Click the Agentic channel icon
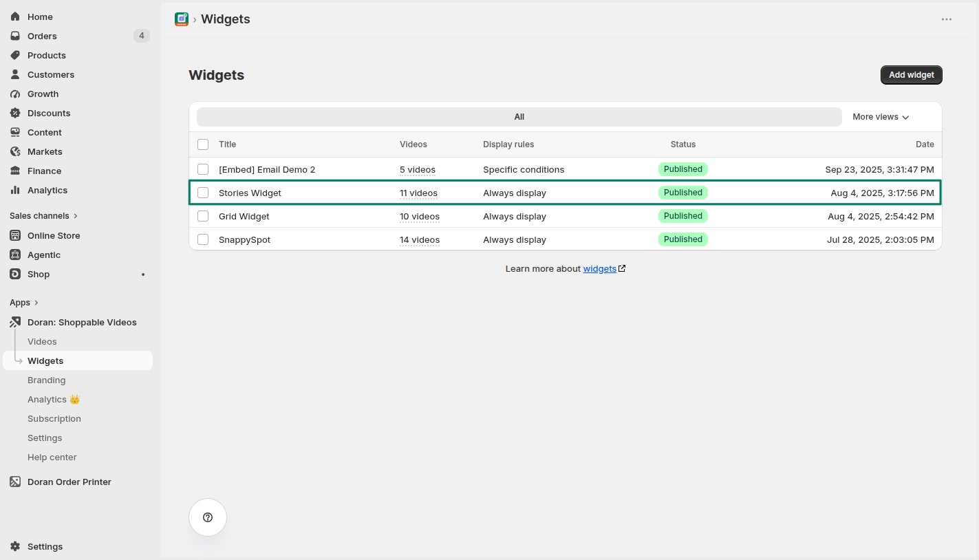 click(x=15, y=255)
